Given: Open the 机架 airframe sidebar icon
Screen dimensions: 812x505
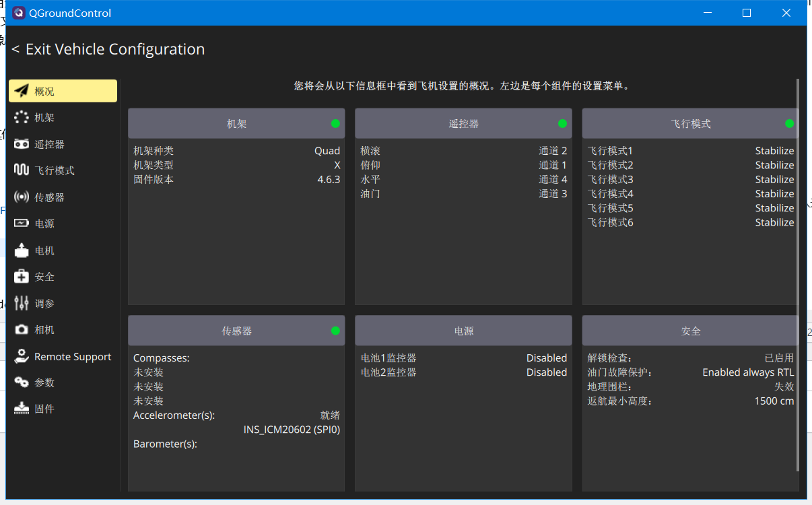Looking at the screenshot, I should 22,118.
